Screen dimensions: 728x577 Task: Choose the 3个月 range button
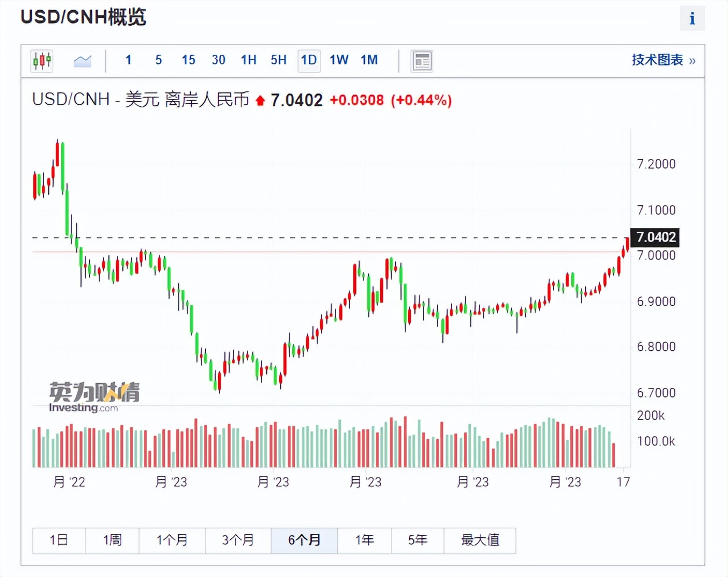click(x=238, y=540)
